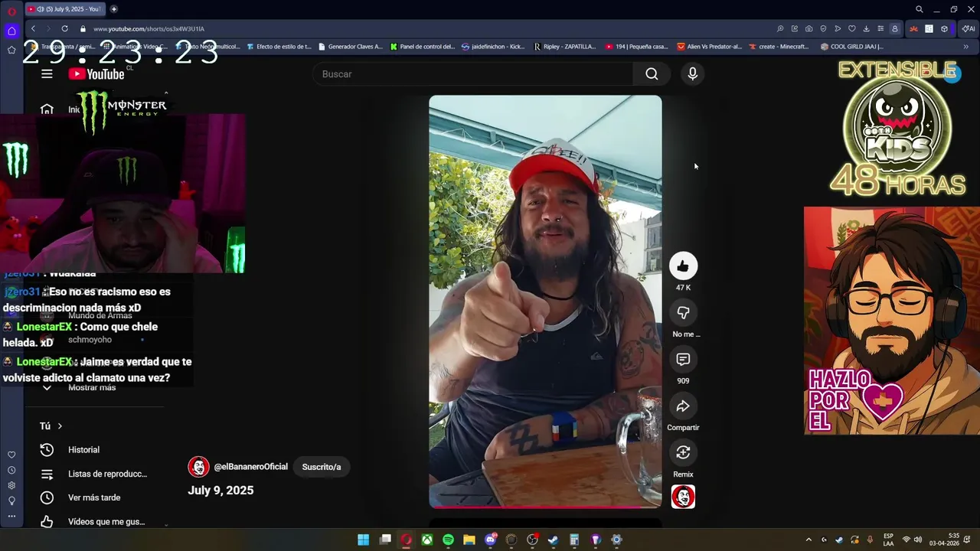Show hidden system tray icons chevron

(808, 540)
